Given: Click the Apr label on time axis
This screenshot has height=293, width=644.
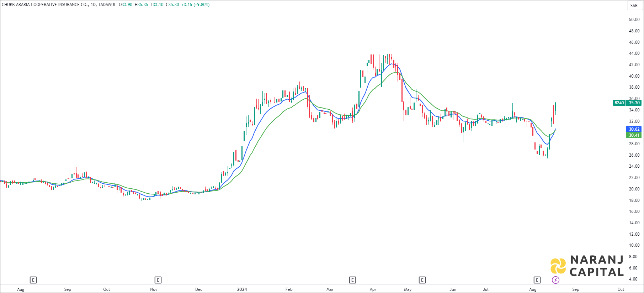Looking at the screenshot, I should (x=373, y=289).
